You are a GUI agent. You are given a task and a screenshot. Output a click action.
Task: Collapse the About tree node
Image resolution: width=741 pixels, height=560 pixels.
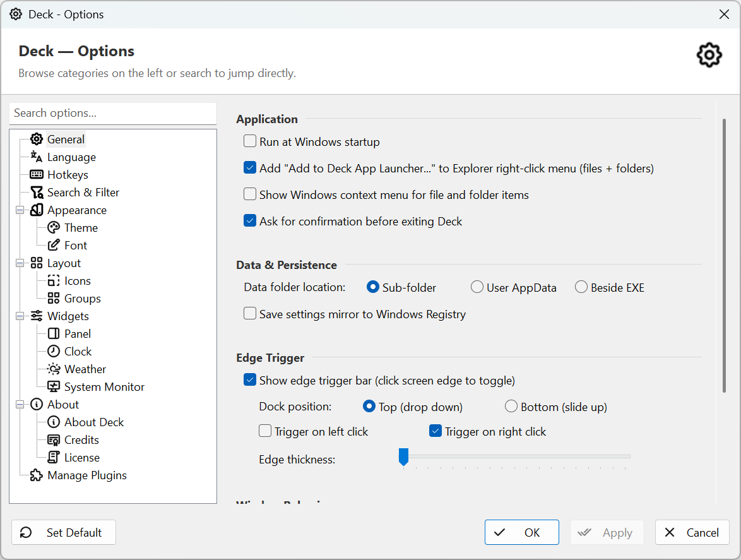pyautogui.click(x=20, y=405)
